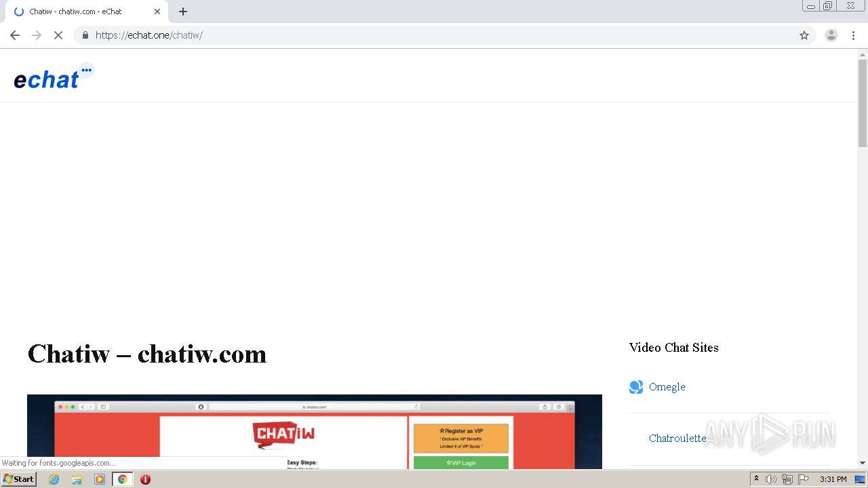This screenshot has height=488, width=868.
Task: Open Chrome's three-dot menu
Action: pos(853,35)
